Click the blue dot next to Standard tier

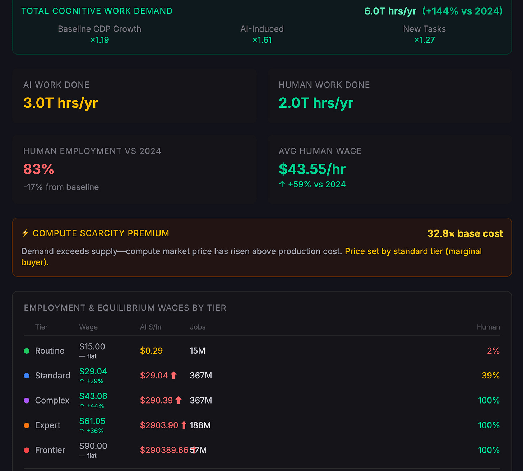(27, 376)
